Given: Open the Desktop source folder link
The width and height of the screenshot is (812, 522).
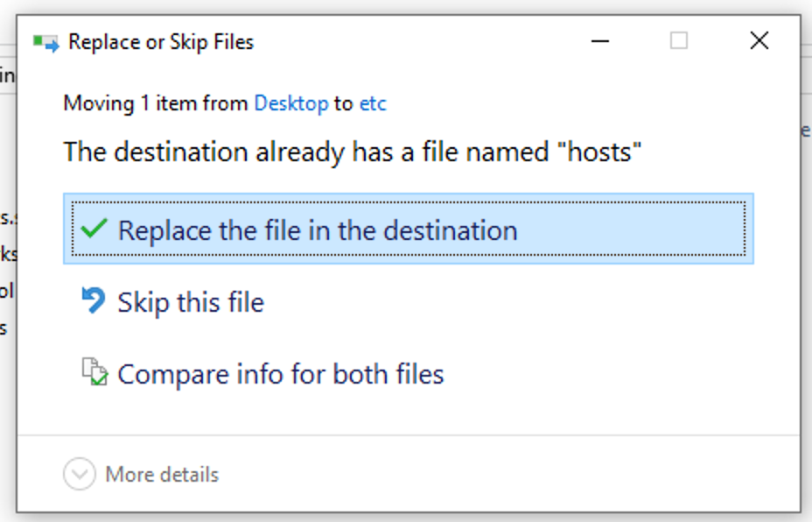Looking at the screenshot, I should (290, 103).
